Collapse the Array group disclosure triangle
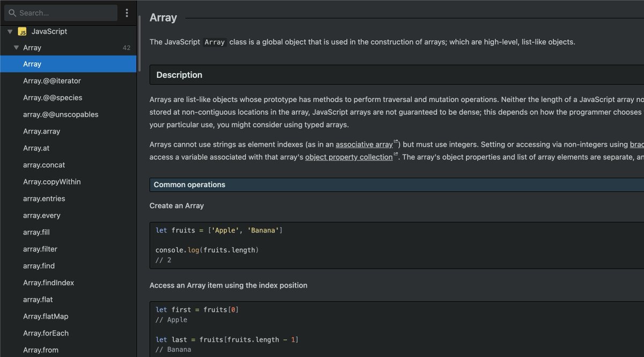 coord(16,48)
